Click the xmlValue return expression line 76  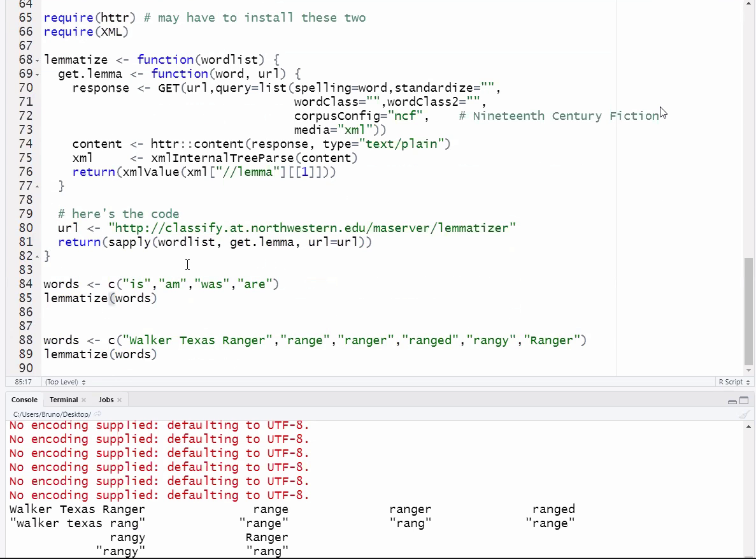[x=204, y=172]
